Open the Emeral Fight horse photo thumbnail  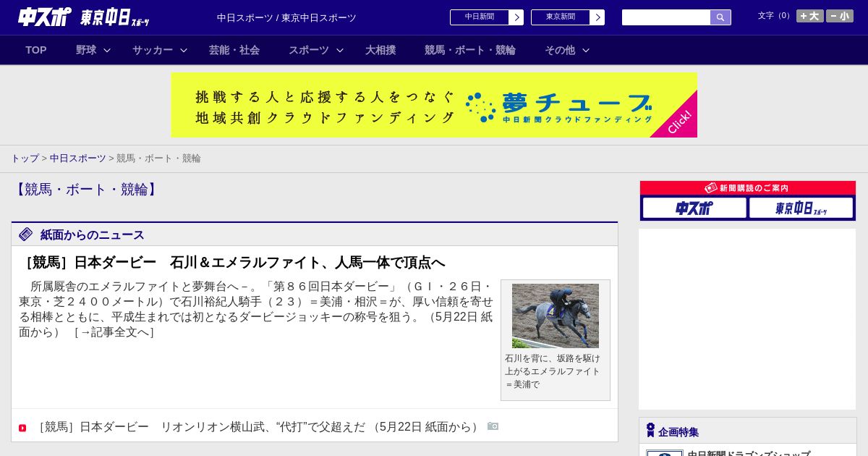(x=556, y=316)
